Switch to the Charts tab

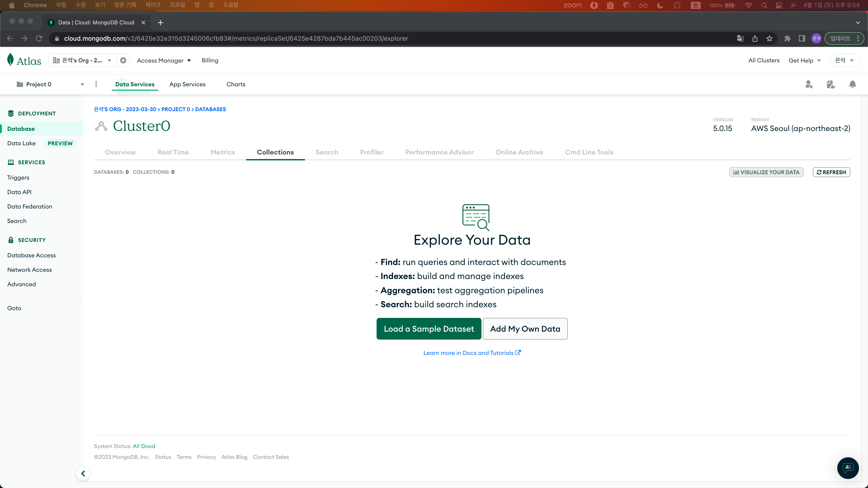[x=236, y=84]
